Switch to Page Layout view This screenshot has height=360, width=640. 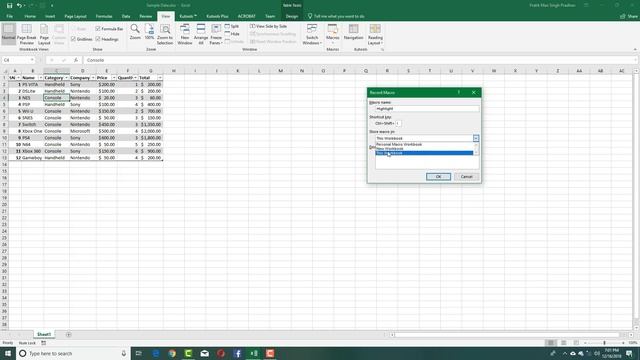[x=44, y=34]
